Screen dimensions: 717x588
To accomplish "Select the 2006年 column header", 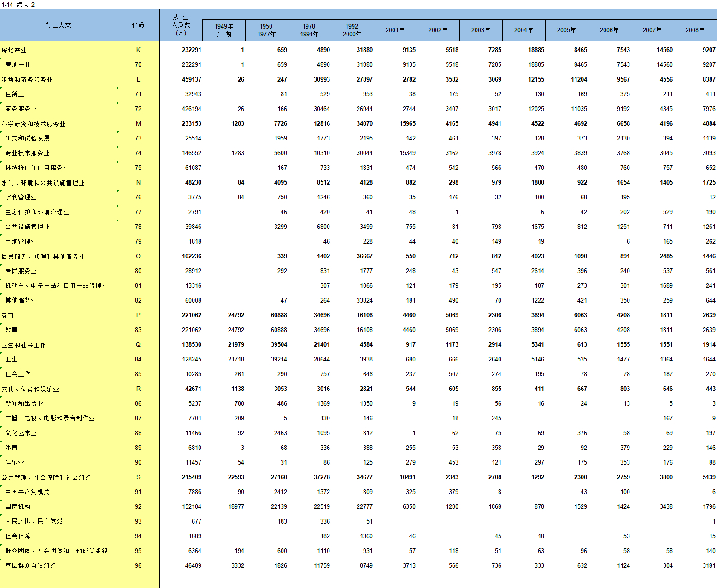I will click(610, 30).
